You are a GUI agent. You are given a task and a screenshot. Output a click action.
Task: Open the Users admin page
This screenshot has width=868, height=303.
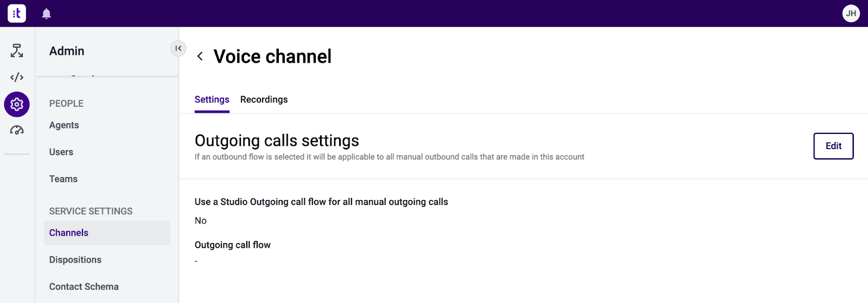click(x=61, y=152)
